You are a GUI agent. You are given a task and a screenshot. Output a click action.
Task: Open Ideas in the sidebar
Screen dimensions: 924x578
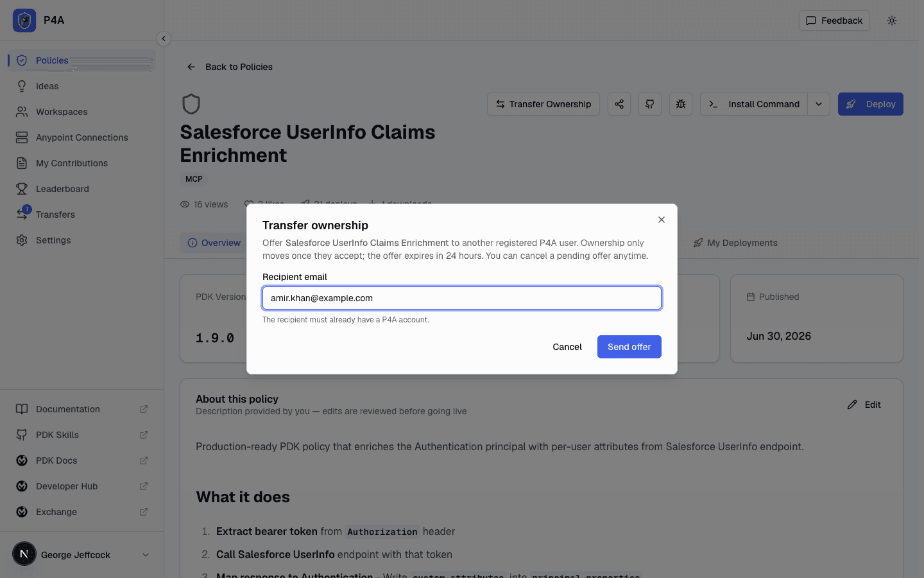[x=81, y=86]
